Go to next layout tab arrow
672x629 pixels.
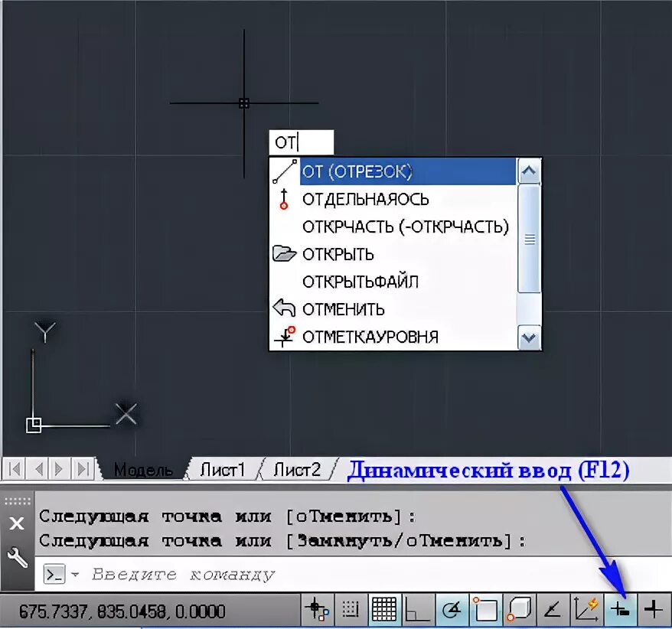(60, 470)
